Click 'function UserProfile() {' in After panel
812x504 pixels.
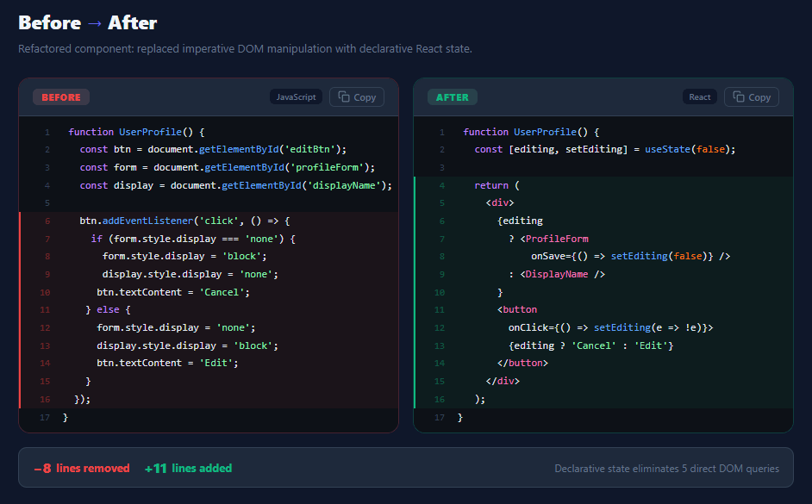(x=603, y=132)
